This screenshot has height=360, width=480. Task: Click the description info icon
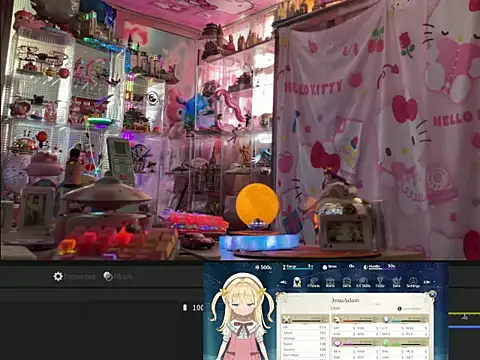400,309
